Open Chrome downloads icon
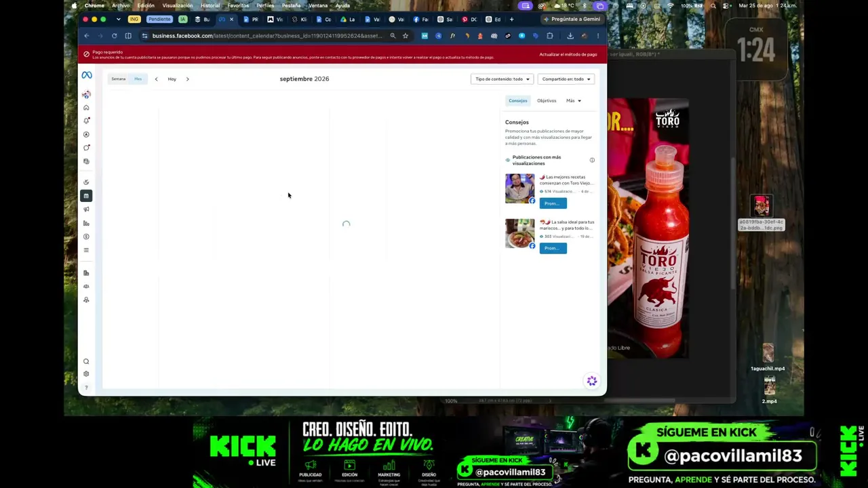 pyautogui.click(x=570, y=36)
